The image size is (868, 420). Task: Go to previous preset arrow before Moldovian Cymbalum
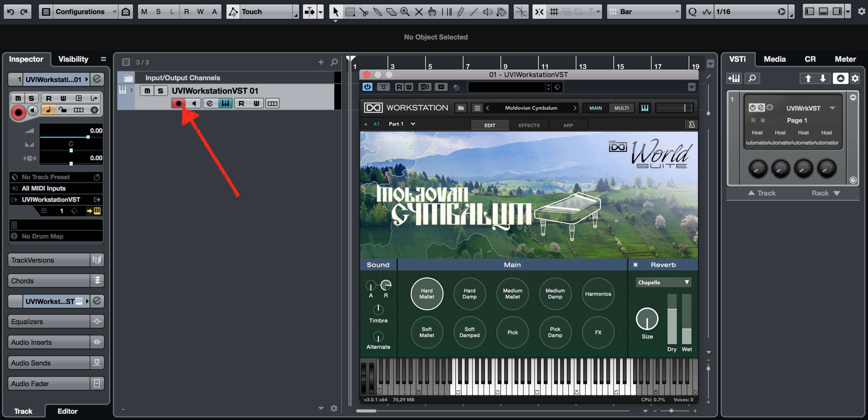tap(488, 108)
